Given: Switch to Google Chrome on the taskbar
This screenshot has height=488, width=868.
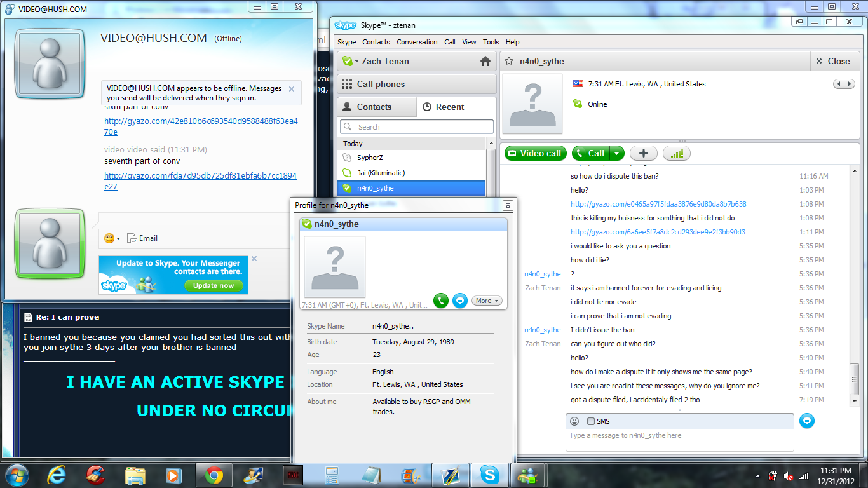Looking at the screenshot, I should click(214, 475).
